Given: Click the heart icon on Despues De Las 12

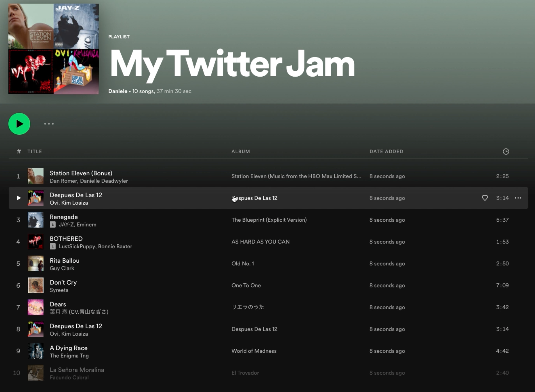Looking at the screenshot, I should pyautogui.click(x=485, y=198).
